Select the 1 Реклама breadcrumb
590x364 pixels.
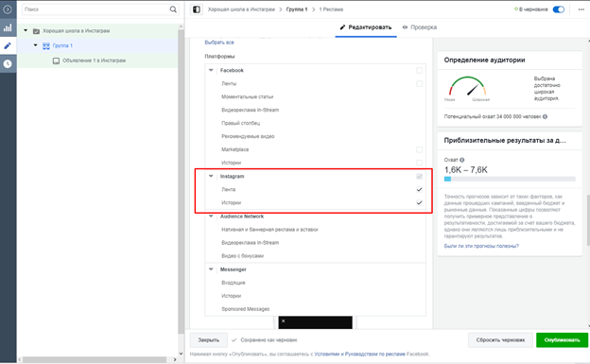pyautogui.click(x=331, y=9)
